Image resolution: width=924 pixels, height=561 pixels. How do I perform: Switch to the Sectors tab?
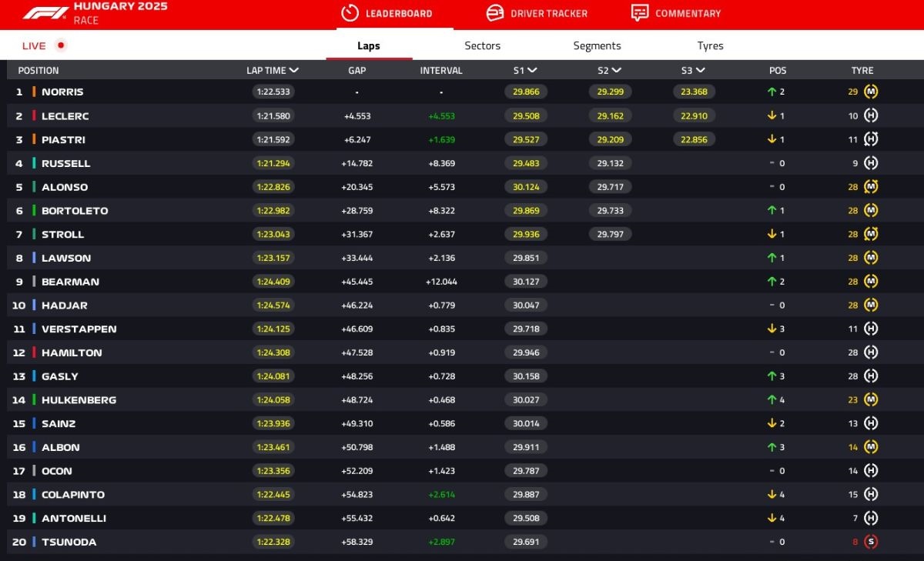tap(482, 45)
